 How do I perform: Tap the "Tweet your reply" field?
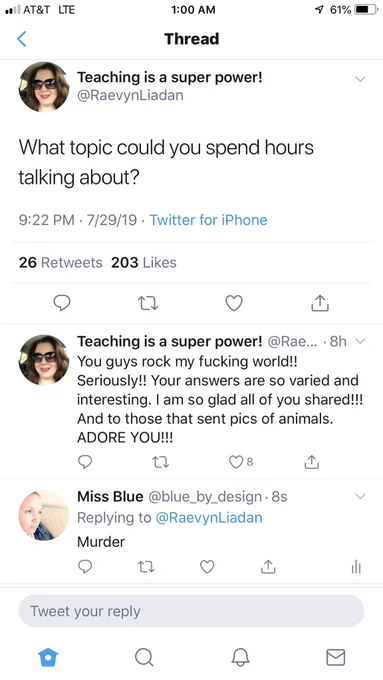tap(191, 611)
